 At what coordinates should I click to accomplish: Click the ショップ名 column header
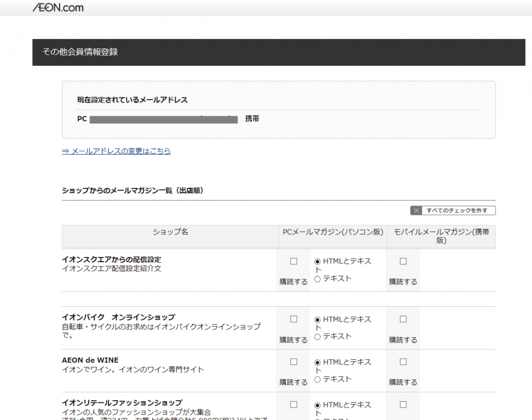point(170,232)
